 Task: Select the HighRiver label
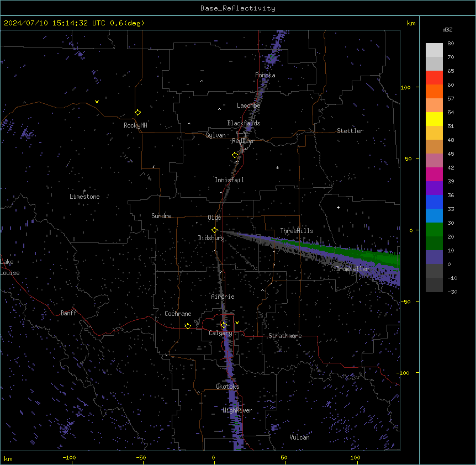[x=237, y=410]
